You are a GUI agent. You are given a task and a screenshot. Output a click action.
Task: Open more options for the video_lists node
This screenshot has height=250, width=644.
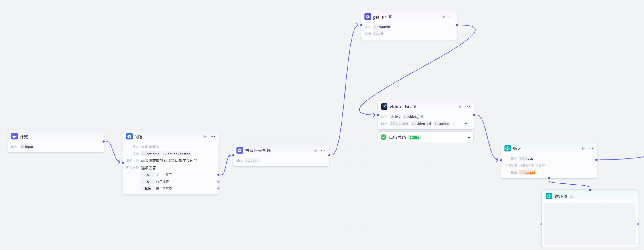[x=468, y=107]
